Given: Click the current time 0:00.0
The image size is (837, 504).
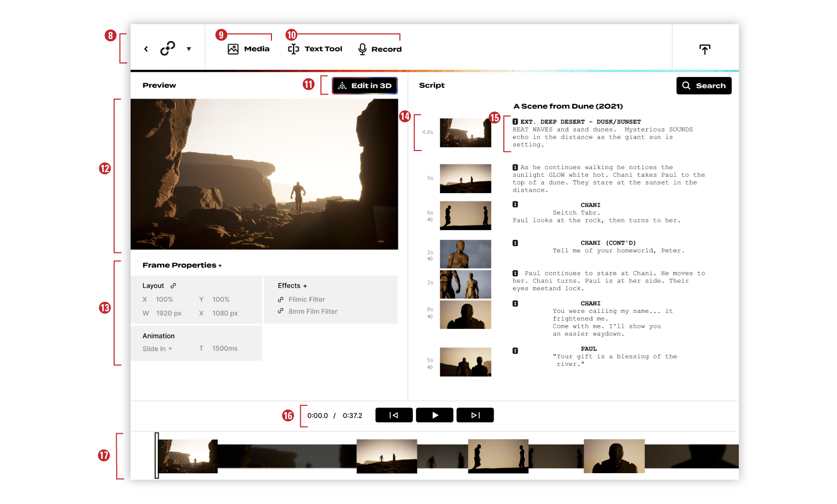Looking at the screenshot, I should [x=318, y=416].
